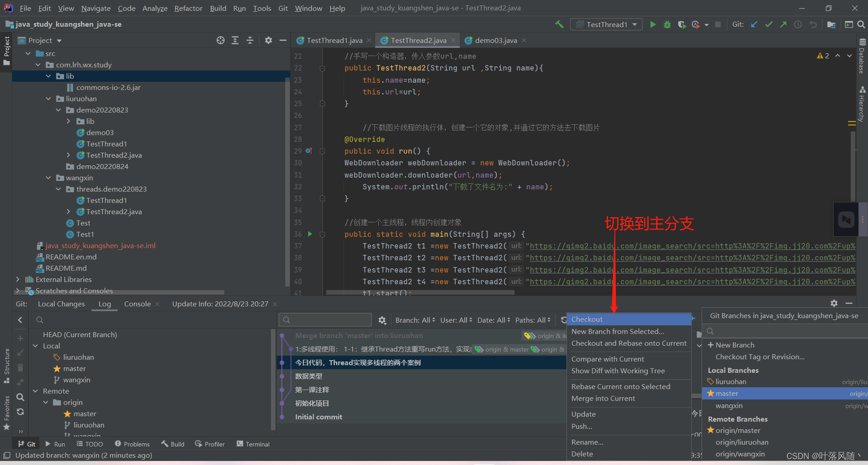Open Search Everywhere magnifier icon

pos(861,24)
